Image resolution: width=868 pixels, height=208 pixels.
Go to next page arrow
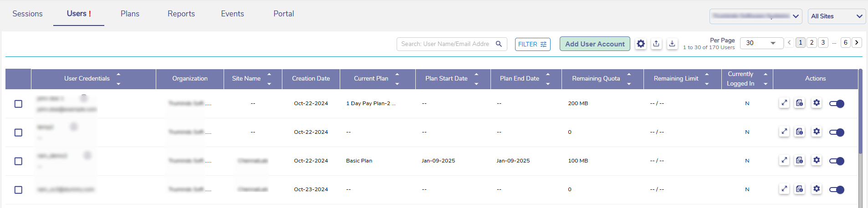857,42
